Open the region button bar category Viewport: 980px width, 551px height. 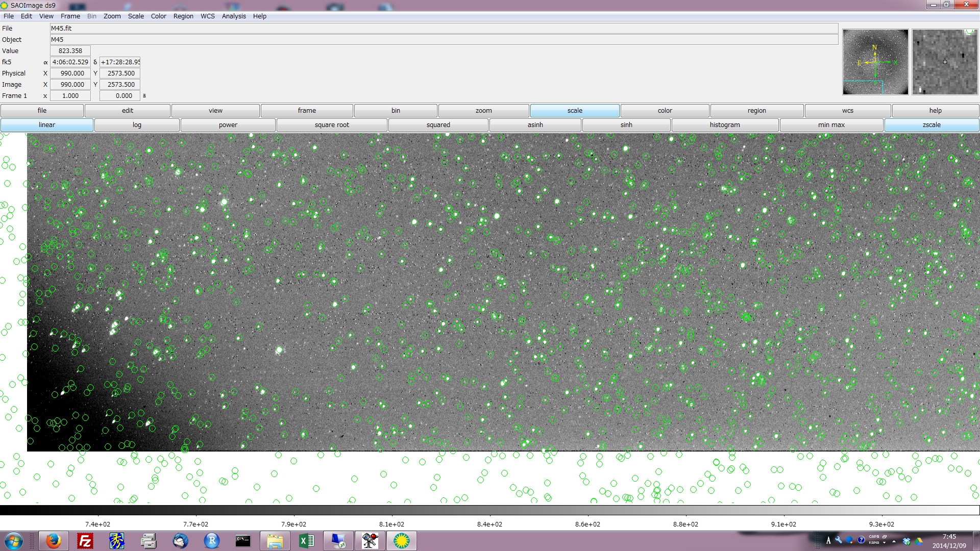tap(756, 111)
